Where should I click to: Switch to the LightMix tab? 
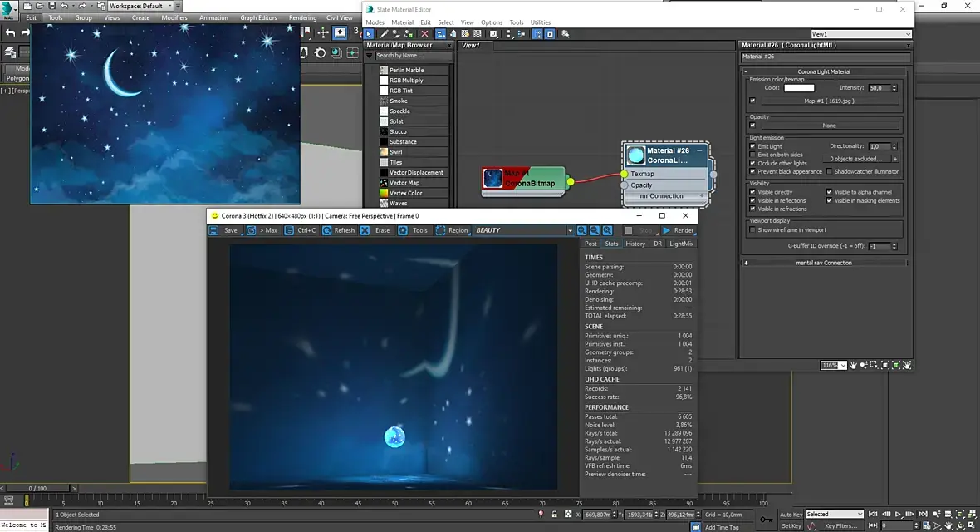coord(681,244)
